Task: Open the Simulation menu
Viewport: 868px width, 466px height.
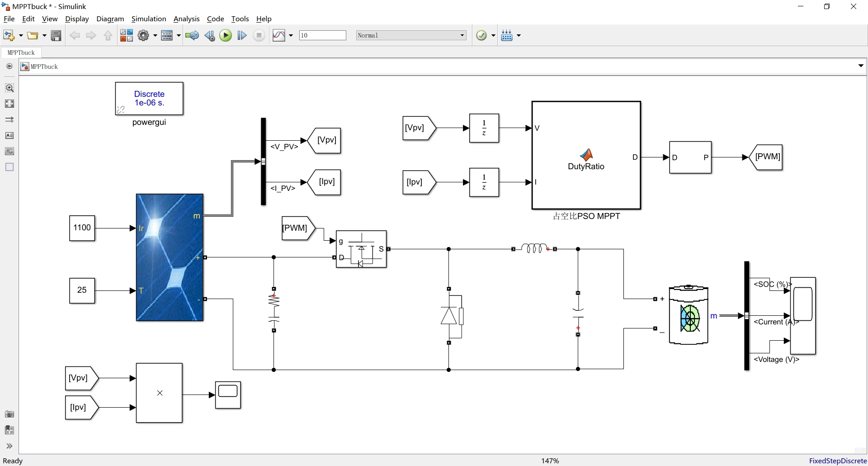Action: tap(149, 19)
